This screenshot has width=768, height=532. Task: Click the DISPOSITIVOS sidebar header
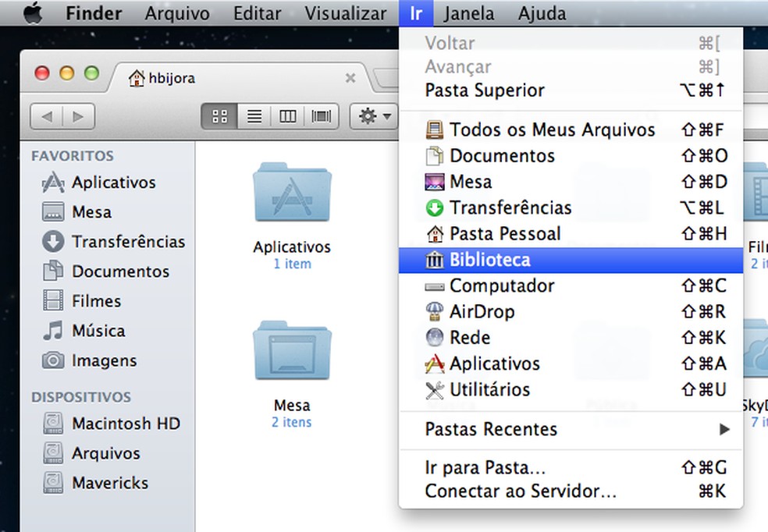coord(81,397)
